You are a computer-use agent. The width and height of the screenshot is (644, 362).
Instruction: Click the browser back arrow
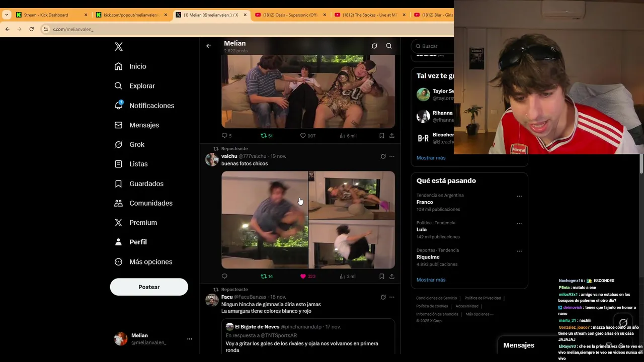(x=8, y=29)
